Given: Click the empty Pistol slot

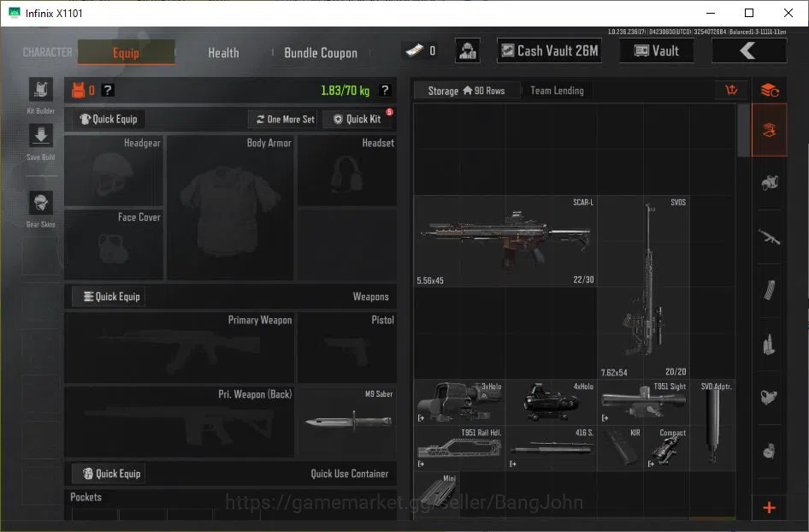Looking at the screenshot, I should (347, 348).
